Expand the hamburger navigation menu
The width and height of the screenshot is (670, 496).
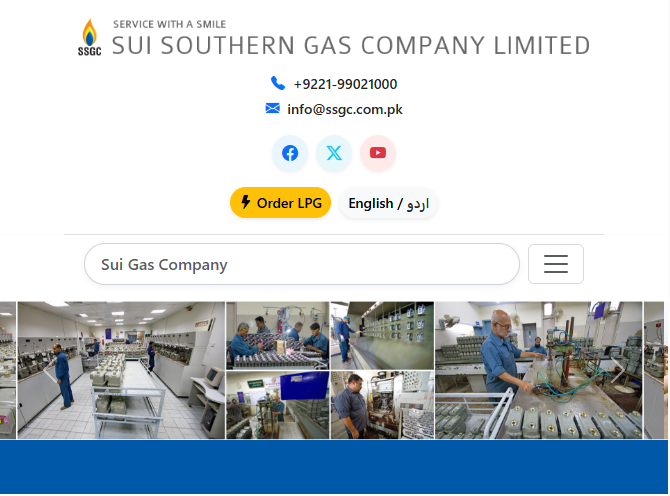click(x=555, y=264)
